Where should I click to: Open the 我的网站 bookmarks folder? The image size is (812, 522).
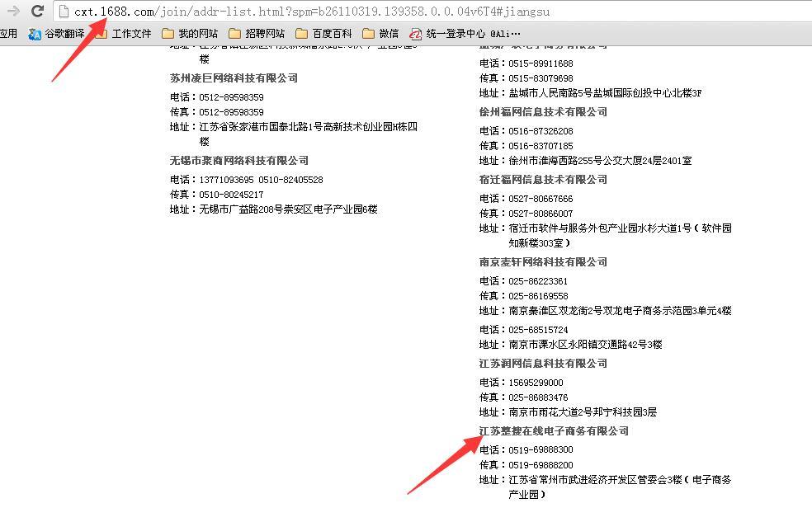click(190, 34)
